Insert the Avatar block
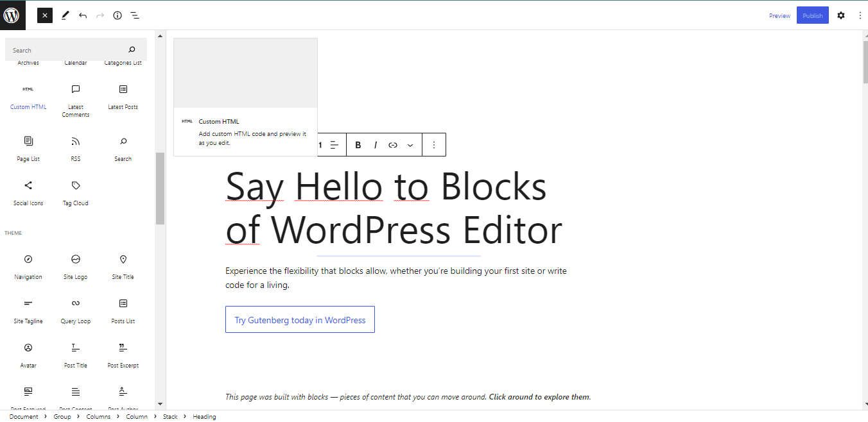Image resolution: width=868 pixels, height=422 pixels. click(x=28, y=355)
